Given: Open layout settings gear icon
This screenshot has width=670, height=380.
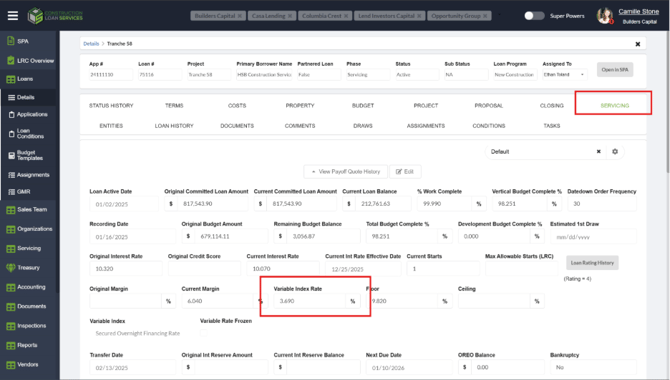Looking at the screenshot, I should tap(615, 152).
